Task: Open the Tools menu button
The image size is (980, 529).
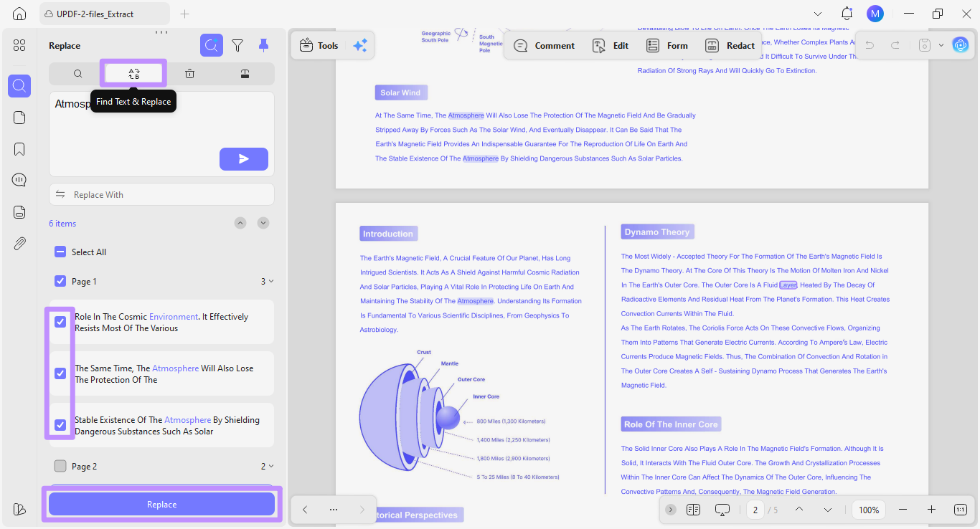Action: click(319, 45)
